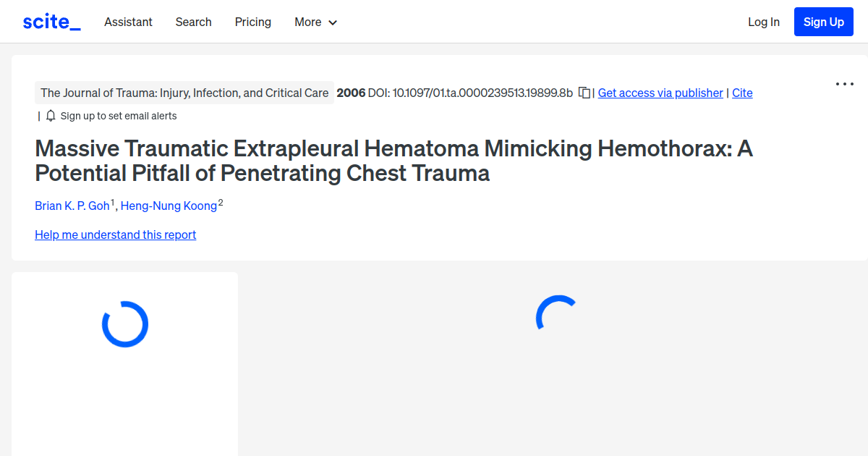
Task: Click the article title heading
Action: (x=394, y=161)
